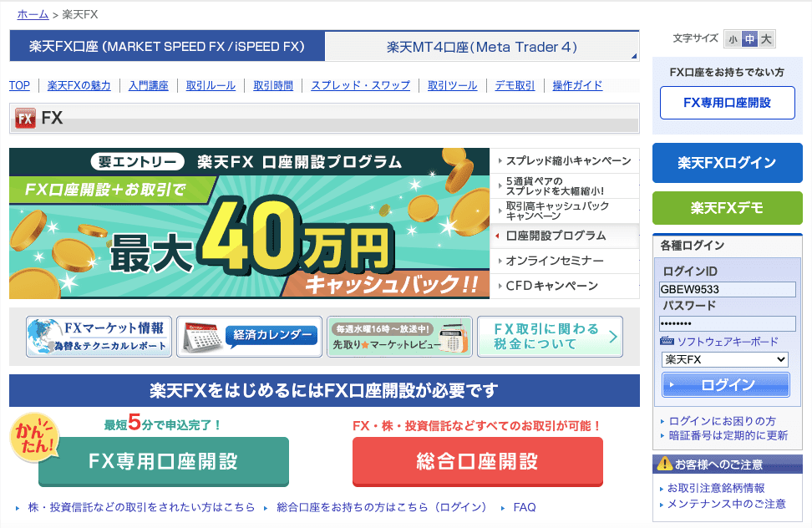Screen dimensions: 812x528
Task: Set font size to small (小)
Action: click(733, 38)
